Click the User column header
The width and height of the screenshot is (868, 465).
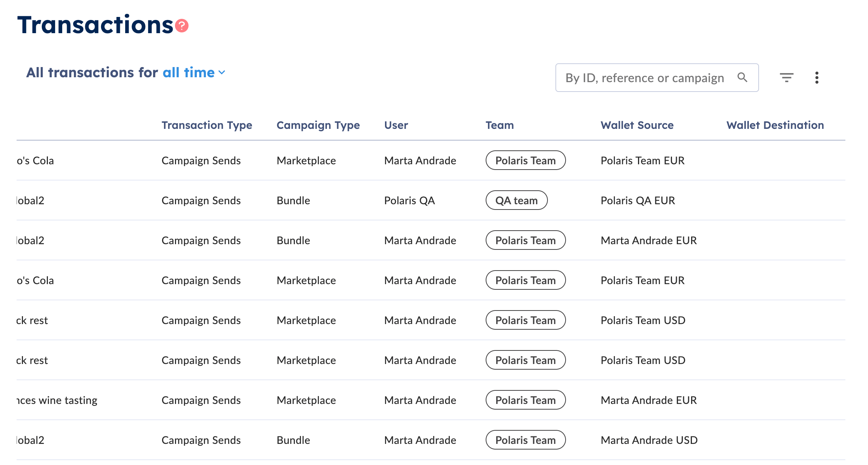(396, 125)
